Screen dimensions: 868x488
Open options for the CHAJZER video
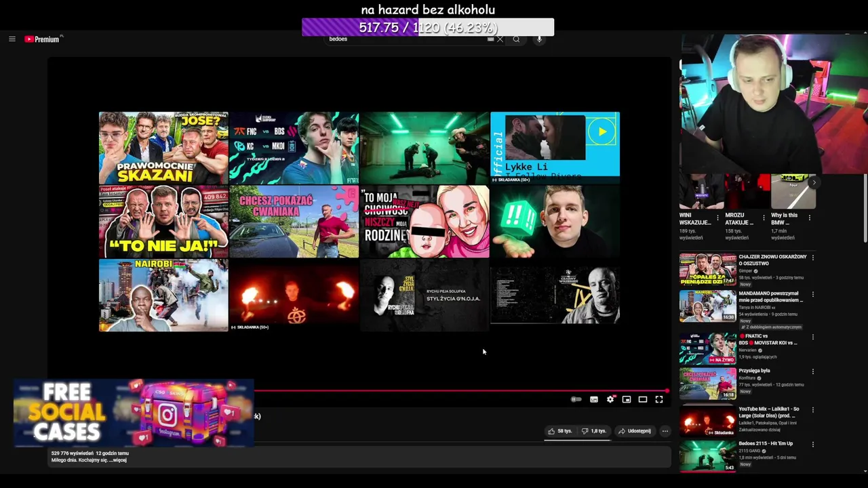pyautogui.click(x=812, y=258)
